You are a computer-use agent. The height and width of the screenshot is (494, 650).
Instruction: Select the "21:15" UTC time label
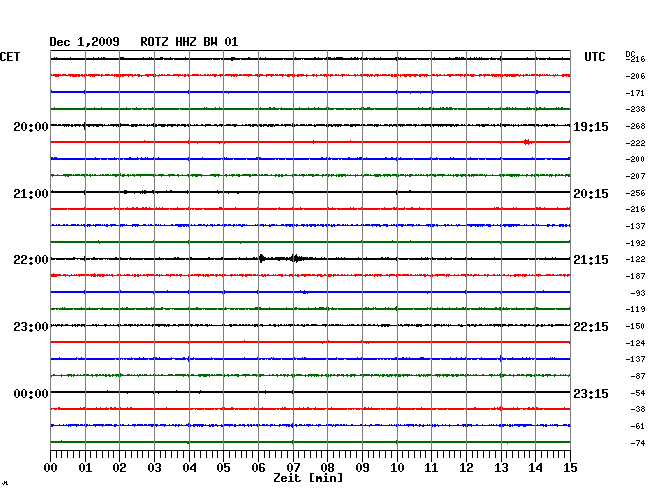coord(591,260)
